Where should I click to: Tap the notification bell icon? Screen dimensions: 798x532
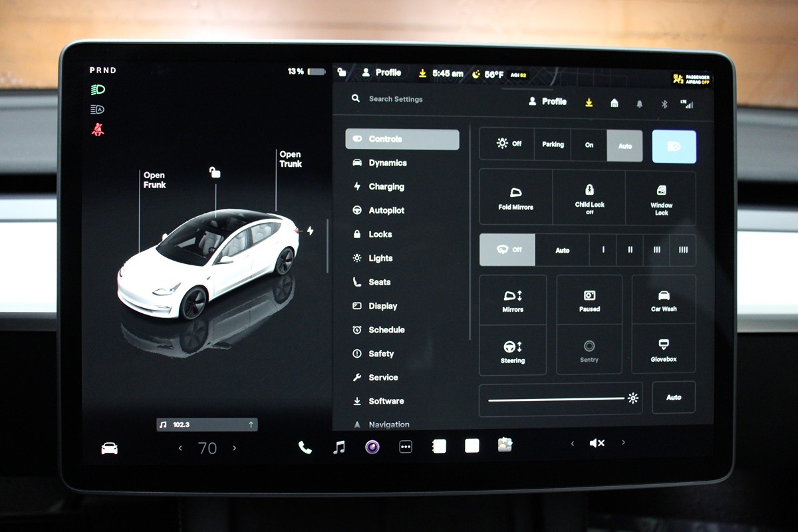click(x=640, y=103)
